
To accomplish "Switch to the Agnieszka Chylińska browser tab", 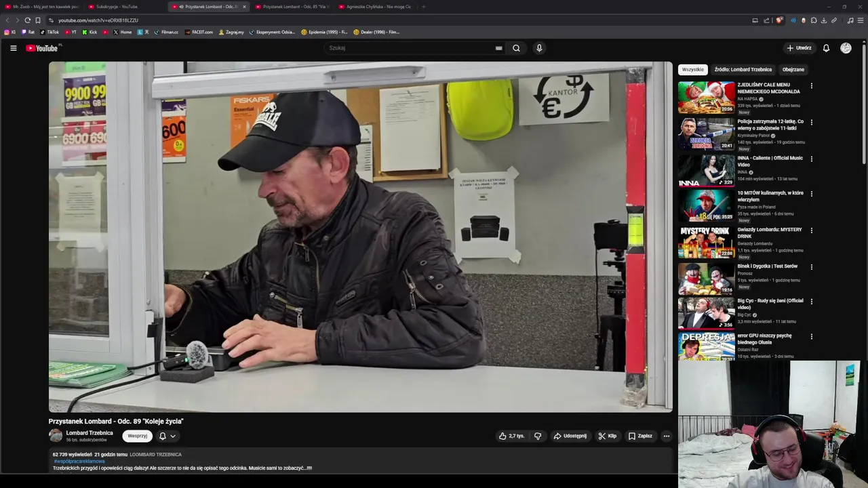I will [x=376, y=7].
